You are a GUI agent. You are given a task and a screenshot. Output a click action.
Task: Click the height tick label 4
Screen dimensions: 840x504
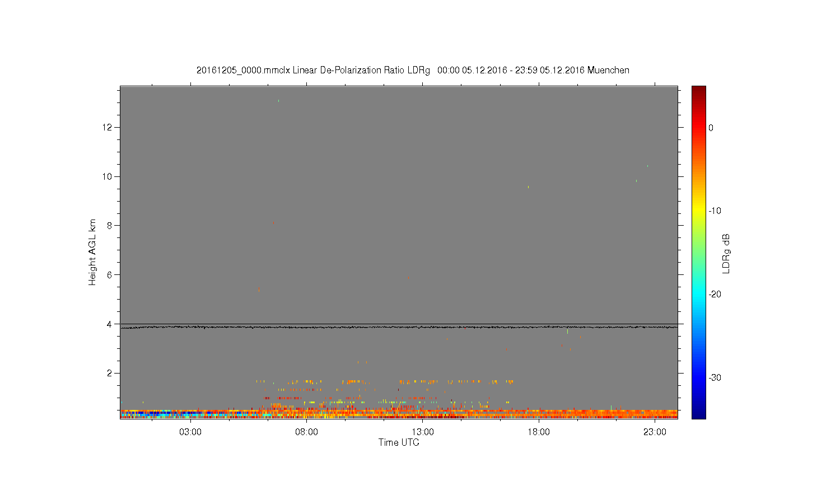(110, 324)
